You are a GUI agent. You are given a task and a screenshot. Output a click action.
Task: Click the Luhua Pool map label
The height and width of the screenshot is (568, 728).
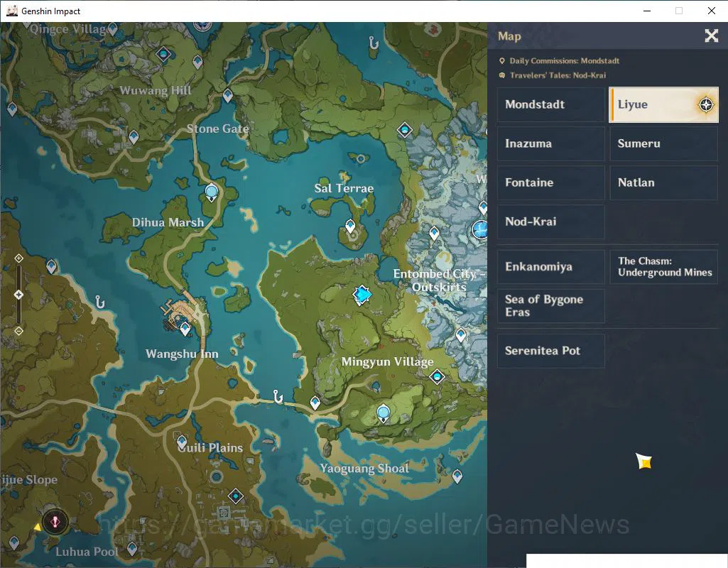tap(87, 552)
